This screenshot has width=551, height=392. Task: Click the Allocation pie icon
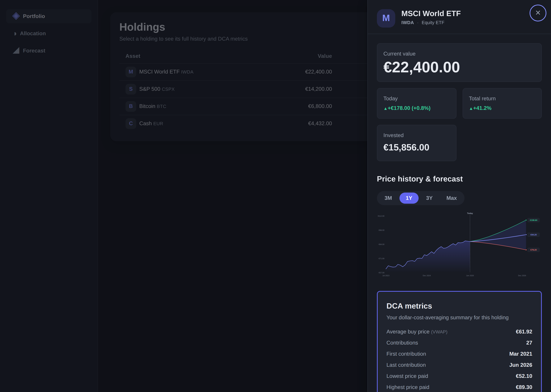click(x=15, y=33)
